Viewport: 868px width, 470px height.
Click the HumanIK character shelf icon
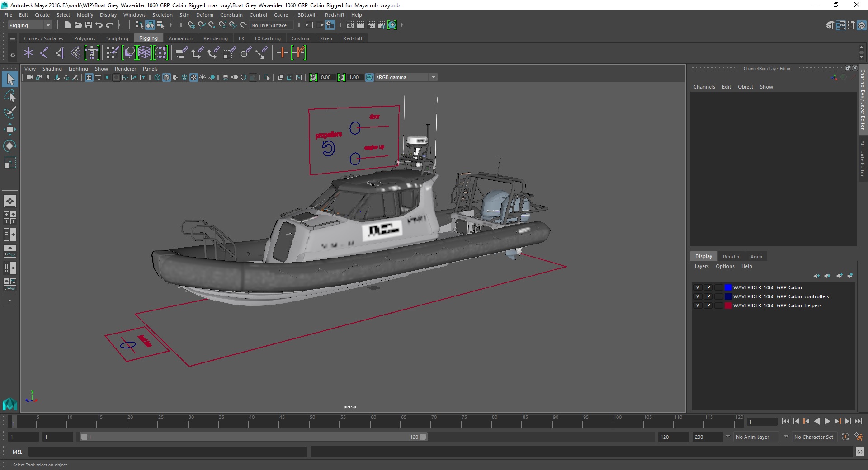pos(92,53)
